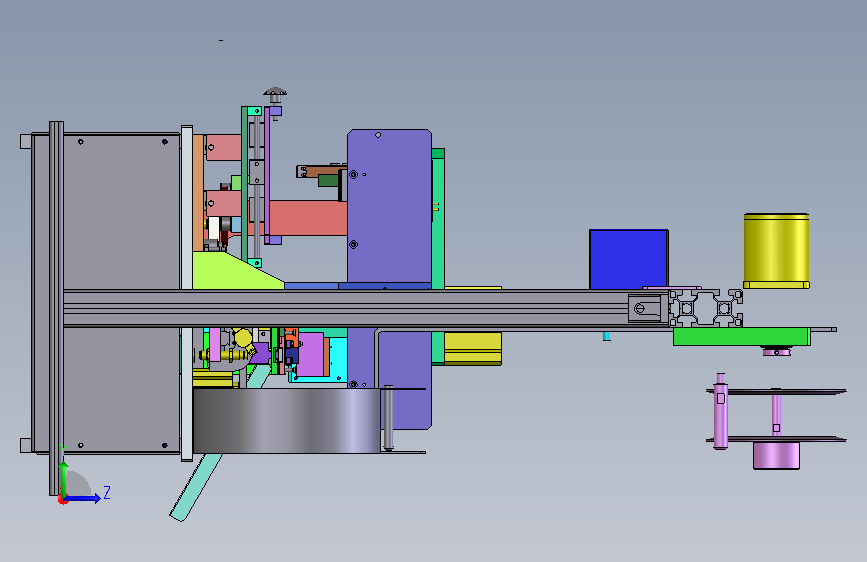Select the violet round base of the reel

point(776,455)
